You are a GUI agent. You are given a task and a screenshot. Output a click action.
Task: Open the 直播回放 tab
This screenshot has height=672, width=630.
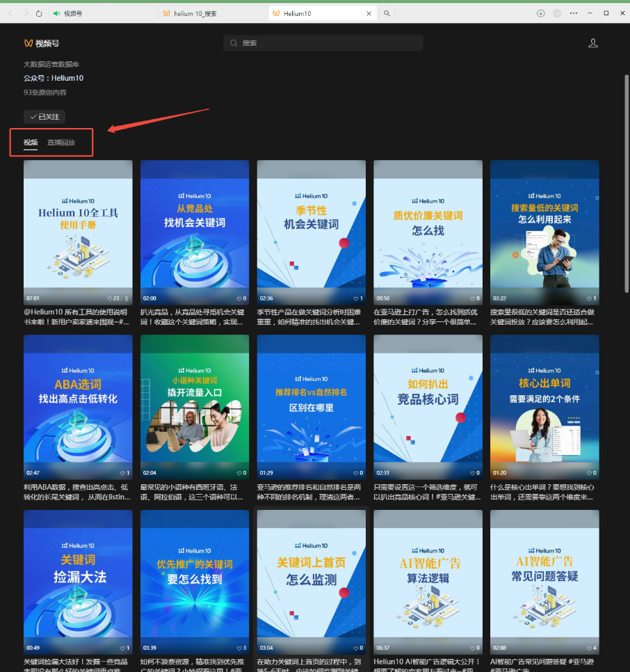click(61, 143)
